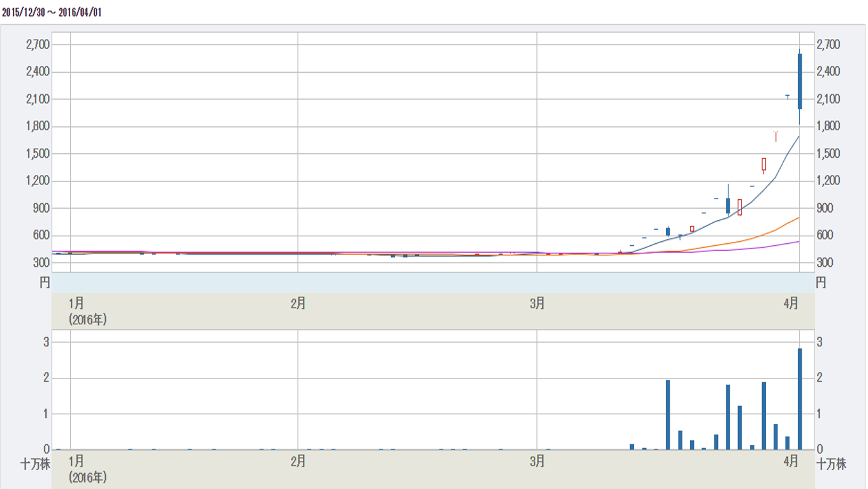Click the 600 label on the right price axis
Image resolution: width=868 pixels, height=489 pixels.
(x=825, y=236)
